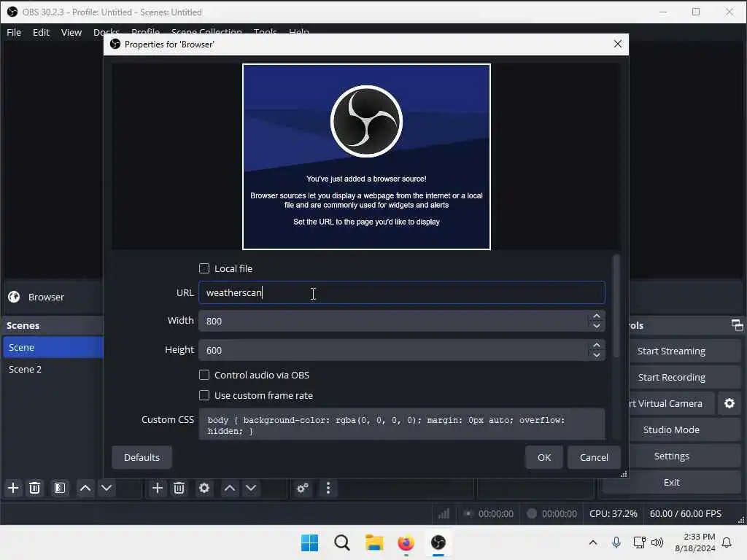Viewport: 747px width, 560px height.
Task: Open Windows Start menu
Action: (309, 542)
